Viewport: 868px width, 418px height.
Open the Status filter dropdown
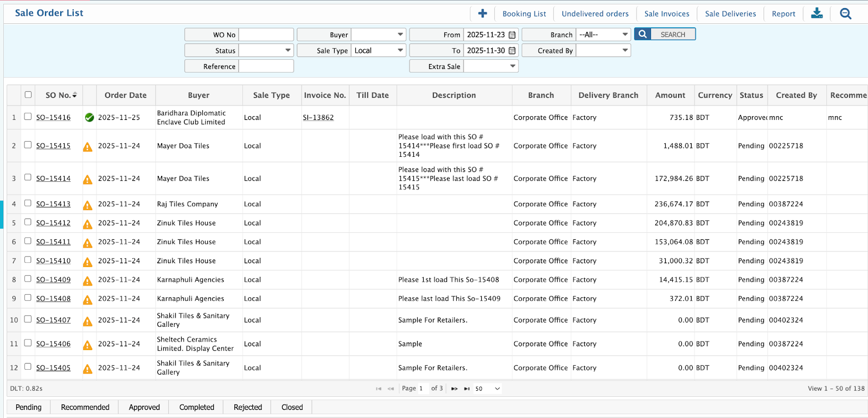(x=266, y=50)
